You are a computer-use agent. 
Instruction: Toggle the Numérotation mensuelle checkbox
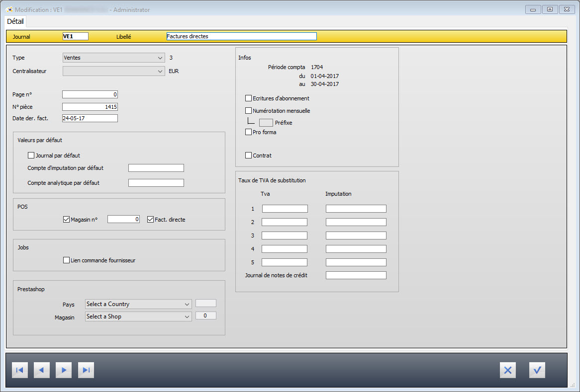pyautogui.click(x=249, y=111)
